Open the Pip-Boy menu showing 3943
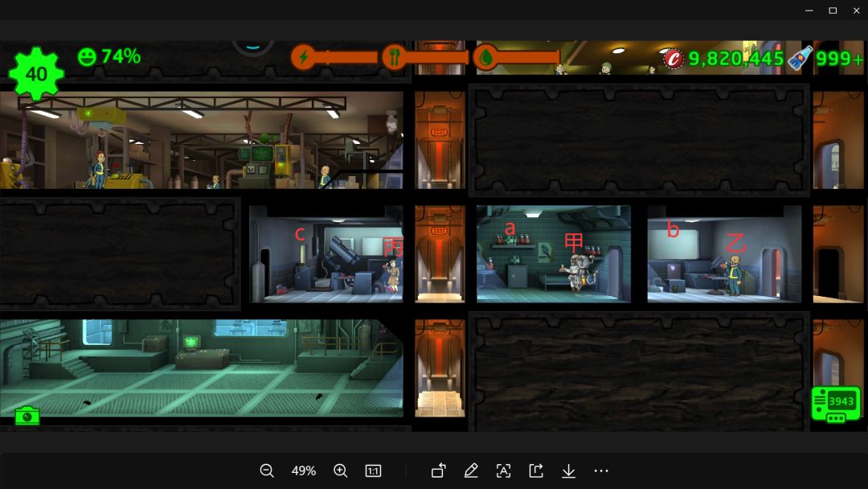Viewport: 868px width, 489px height. [836, 405]
